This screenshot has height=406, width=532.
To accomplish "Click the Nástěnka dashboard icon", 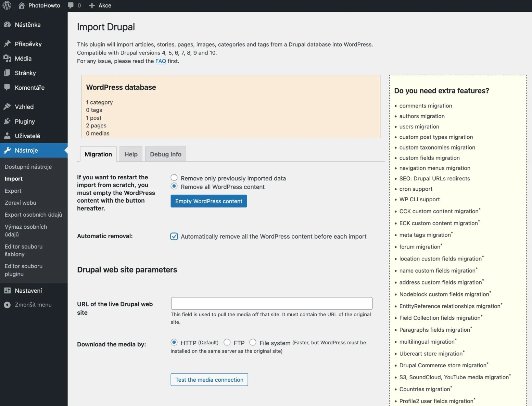I will [7, 25].
